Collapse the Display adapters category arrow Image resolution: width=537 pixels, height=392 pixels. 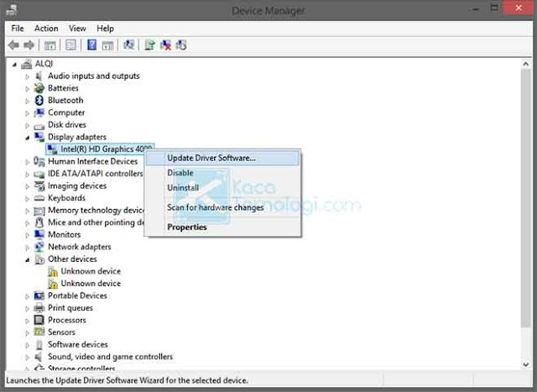(28, 139)
